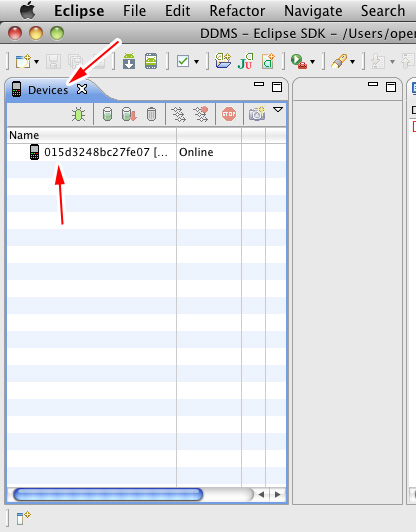
Task: Click the Screen Capture camera icon
Action: coord(257,114)
